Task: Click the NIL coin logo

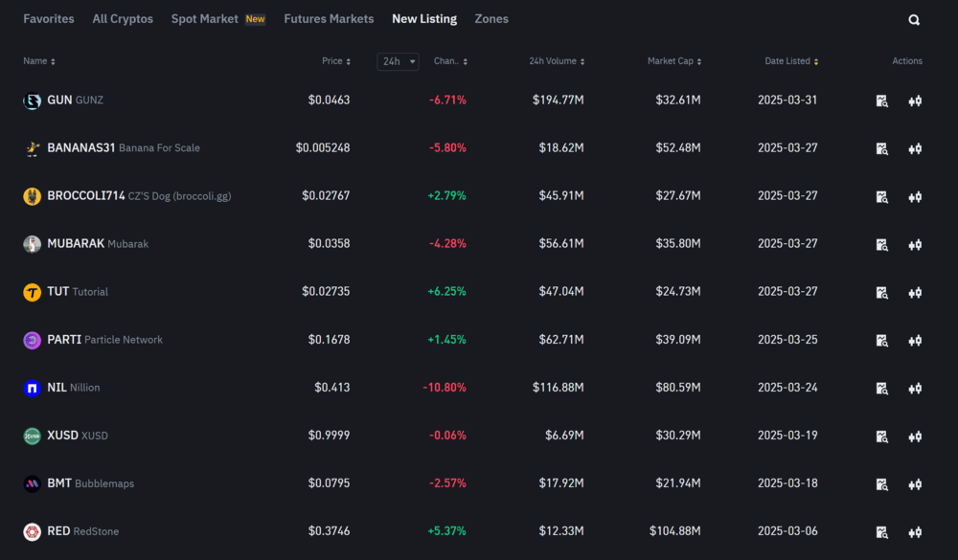Action: pyautogui.click(x=32, y=388)
